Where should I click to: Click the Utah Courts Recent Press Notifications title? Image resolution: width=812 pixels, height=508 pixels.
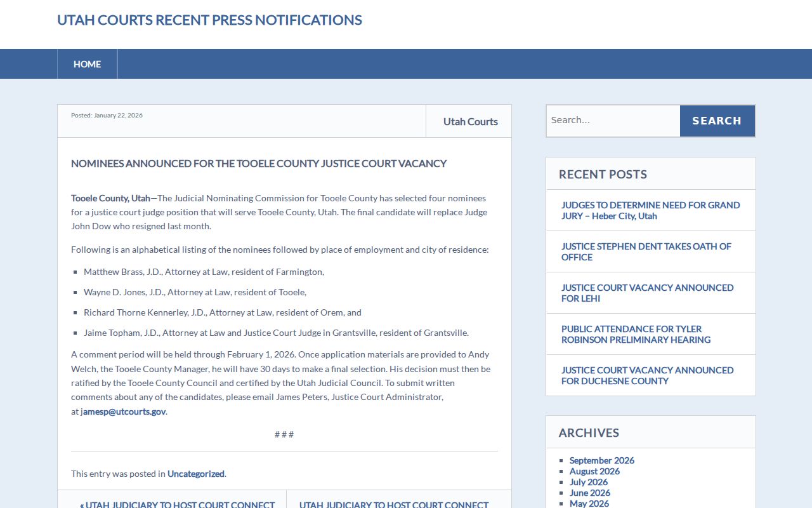209,20
